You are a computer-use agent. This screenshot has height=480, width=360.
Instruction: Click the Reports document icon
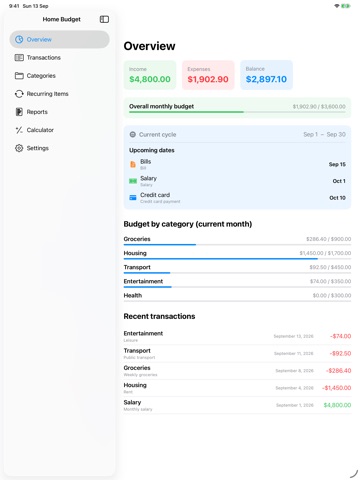point(19,112)
